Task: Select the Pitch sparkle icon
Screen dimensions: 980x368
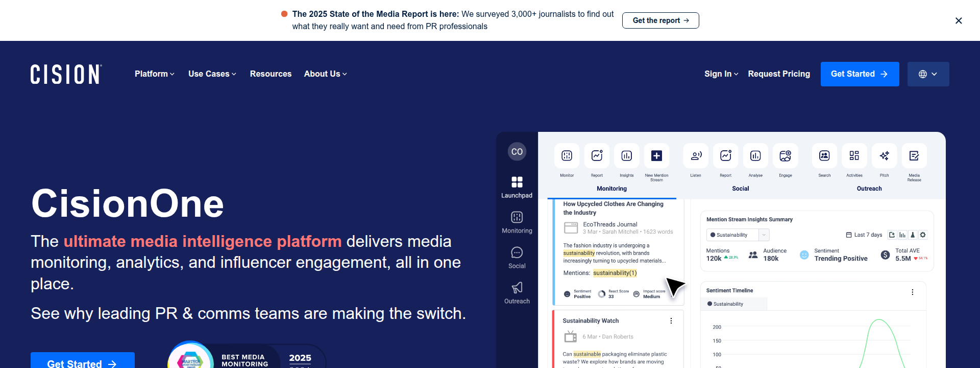Action: click(885, 156)
